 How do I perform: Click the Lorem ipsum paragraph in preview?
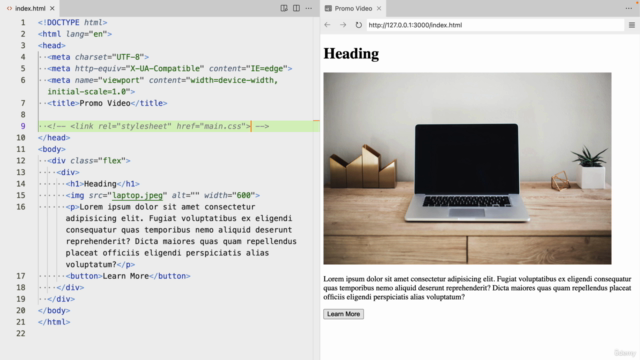pyautogui.click(x=477, y=288)
